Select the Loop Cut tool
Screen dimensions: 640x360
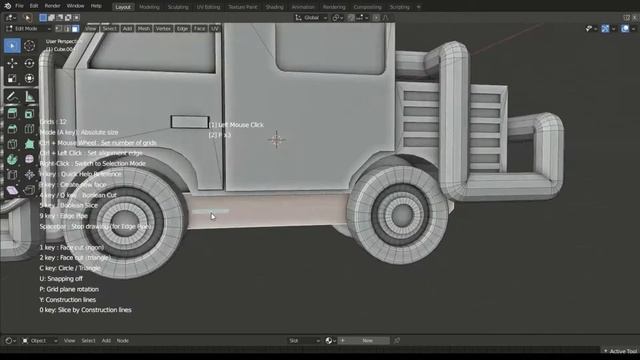click(29, 129)
